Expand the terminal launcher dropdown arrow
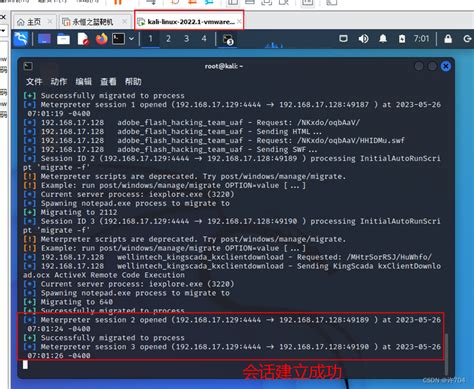474x389 pixels. coord(131,39)
